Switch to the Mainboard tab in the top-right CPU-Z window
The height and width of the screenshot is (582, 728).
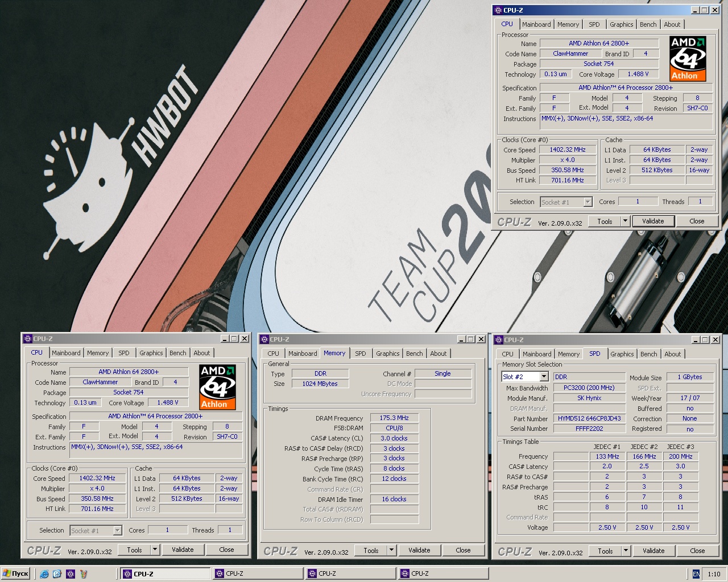coord(536,24)
